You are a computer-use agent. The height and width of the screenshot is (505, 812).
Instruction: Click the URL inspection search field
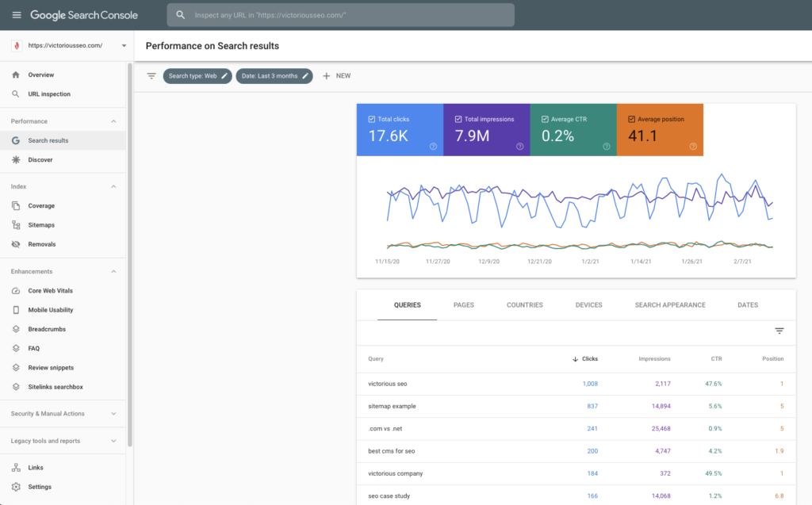341,15
